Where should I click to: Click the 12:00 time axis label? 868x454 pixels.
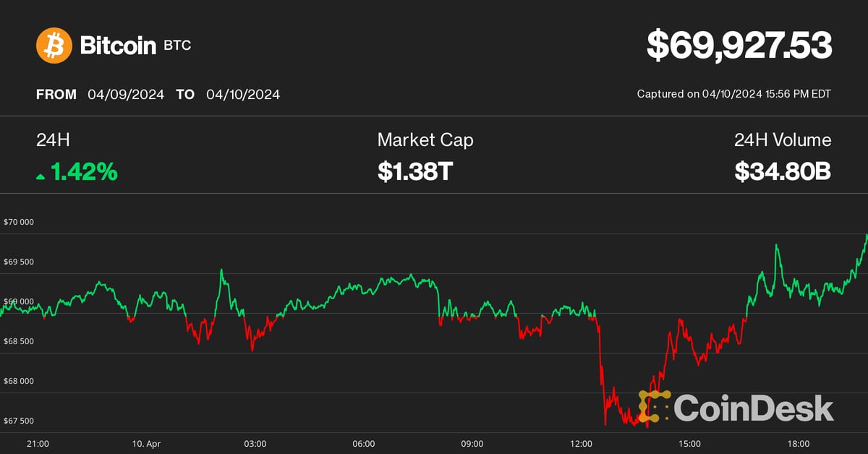(581, 443)
